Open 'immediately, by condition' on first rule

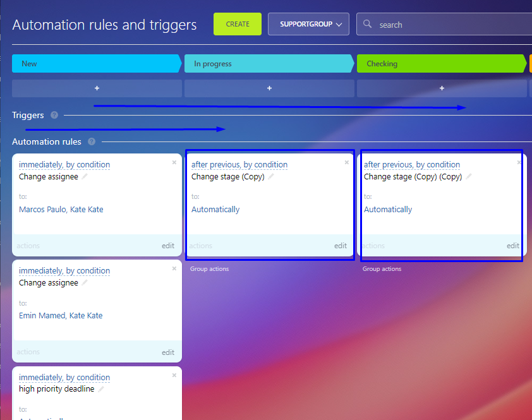[64, 165]
